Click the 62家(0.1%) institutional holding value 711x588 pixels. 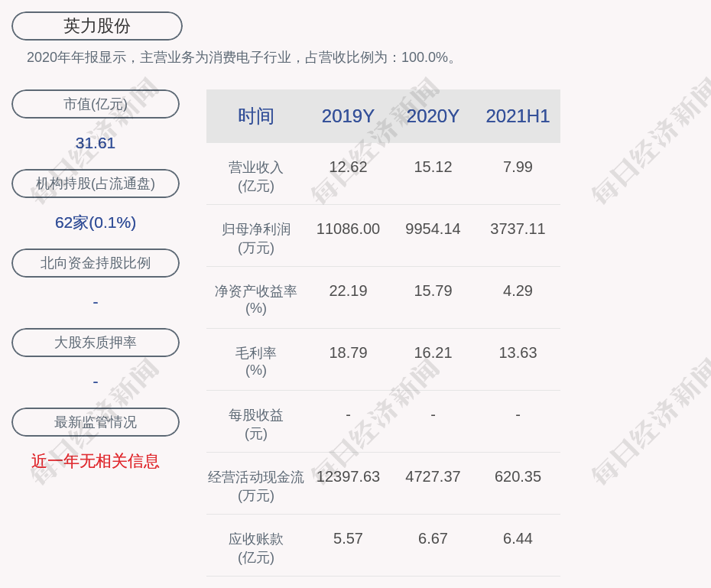pos(96,223)
